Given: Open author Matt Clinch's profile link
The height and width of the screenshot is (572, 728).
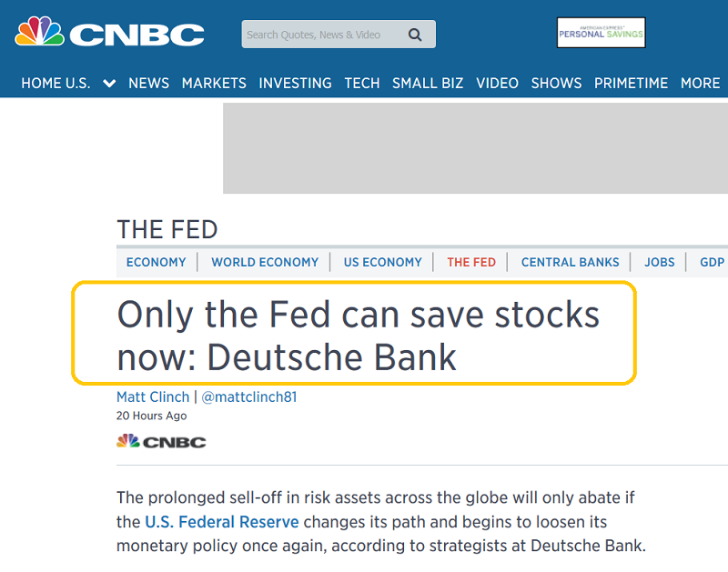Looking at the screenshot, I should [153, 397].
